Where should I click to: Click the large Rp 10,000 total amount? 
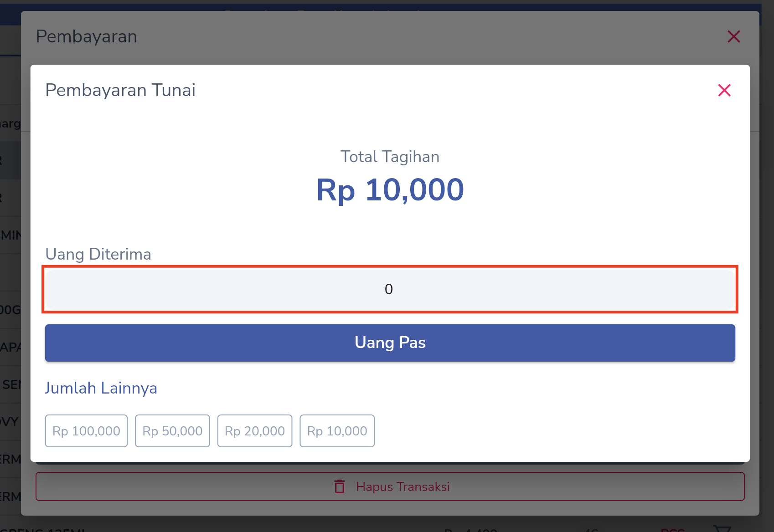(390, 189)
